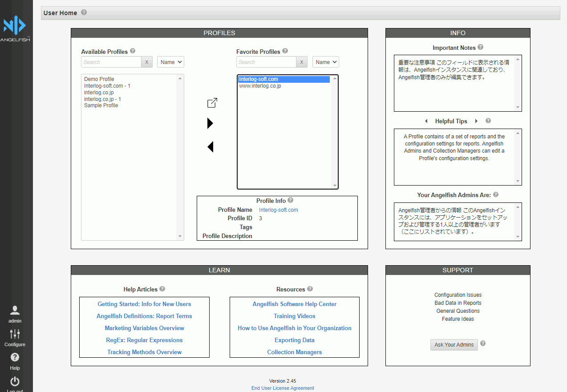
Task: Clear Favorite Profiles search with x button
Action: tap(302, 62)
